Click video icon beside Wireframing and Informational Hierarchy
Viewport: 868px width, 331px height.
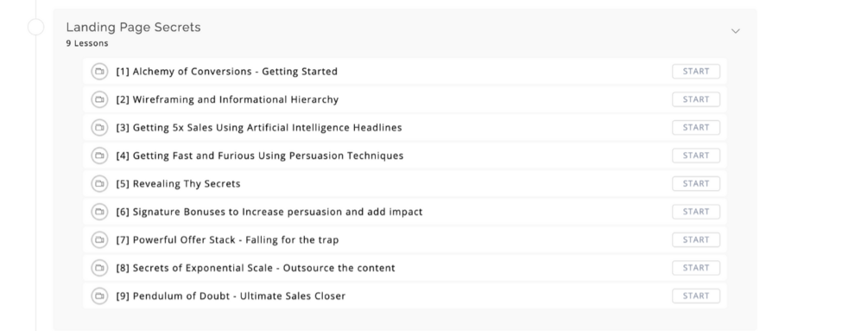99,99
